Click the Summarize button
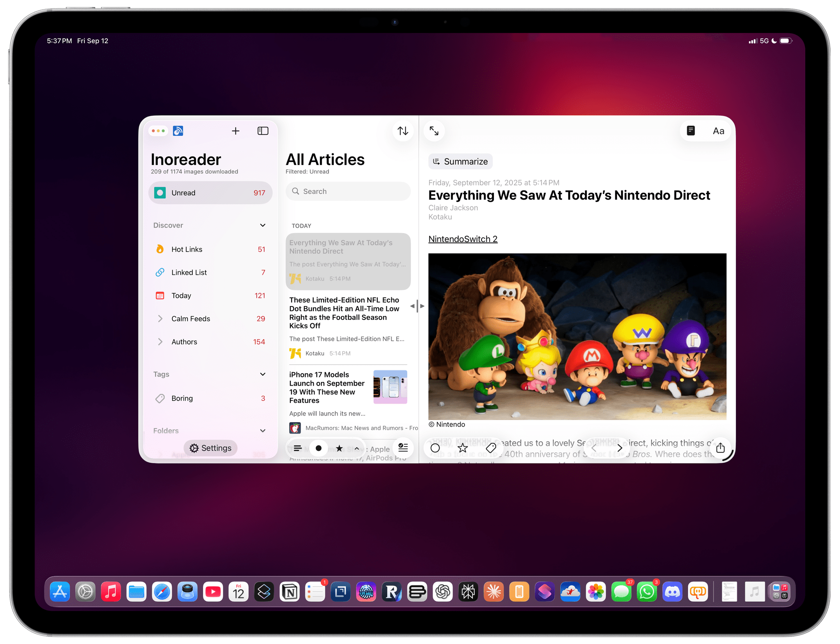Image resolution: width=840 pixels, height=644 pixels. 460,162
